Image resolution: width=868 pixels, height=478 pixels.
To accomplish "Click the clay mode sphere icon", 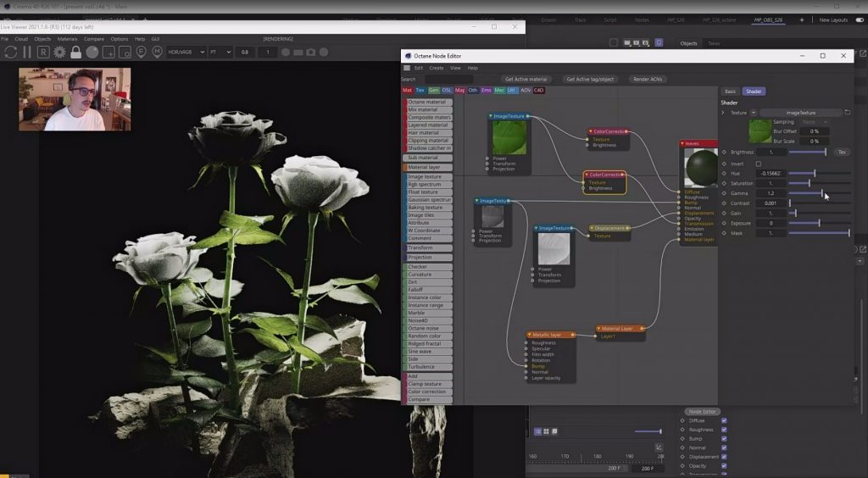I will point(92,52).
